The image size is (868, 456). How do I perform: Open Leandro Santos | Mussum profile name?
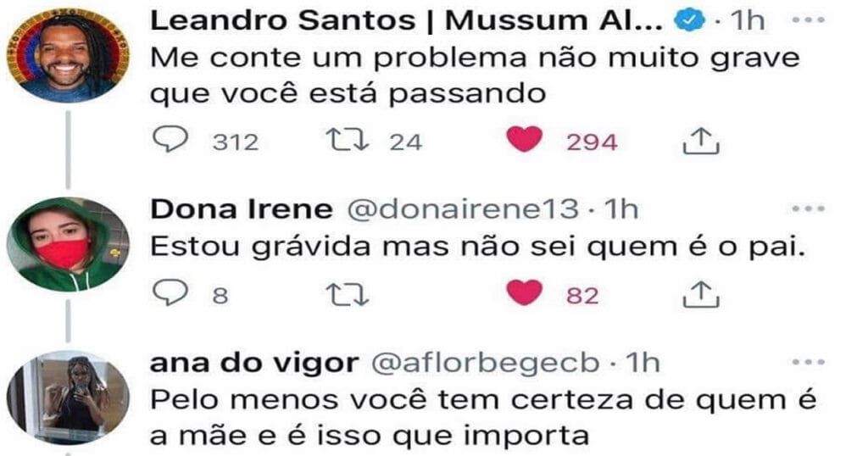pos(406,21)
